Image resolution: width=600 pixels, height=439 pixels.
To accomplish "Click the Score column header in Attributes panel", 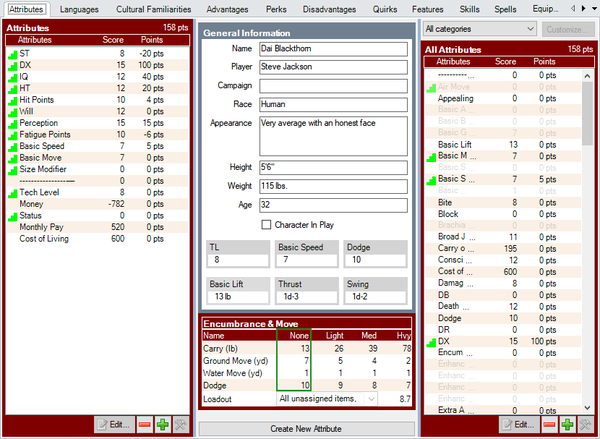I will tap(113, 40).
